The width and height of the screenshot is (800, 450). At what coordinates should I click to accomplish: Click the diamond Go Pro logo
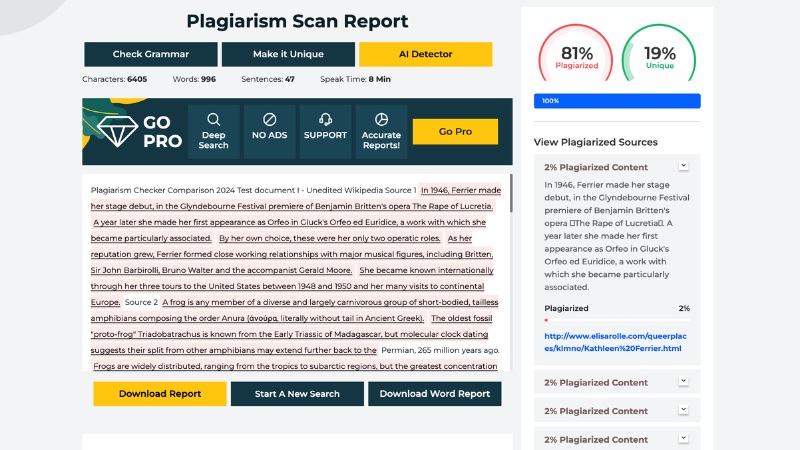coord(118,129)
